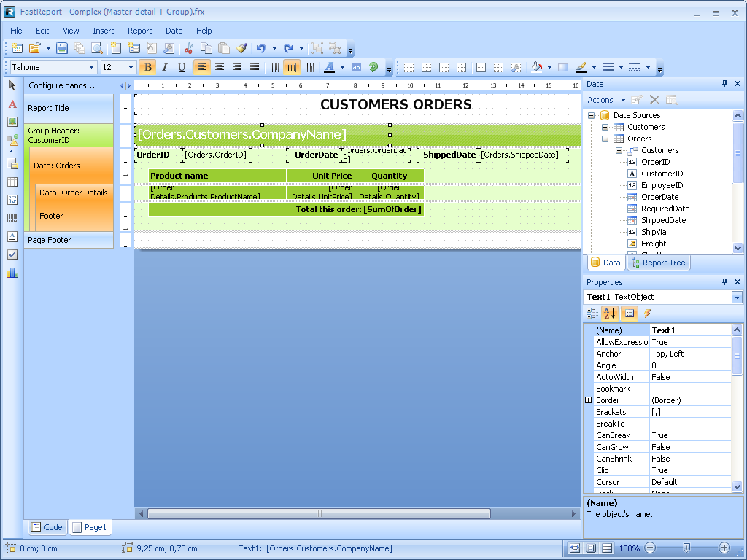
Task: Select the Table object tool
Action: 12,182
